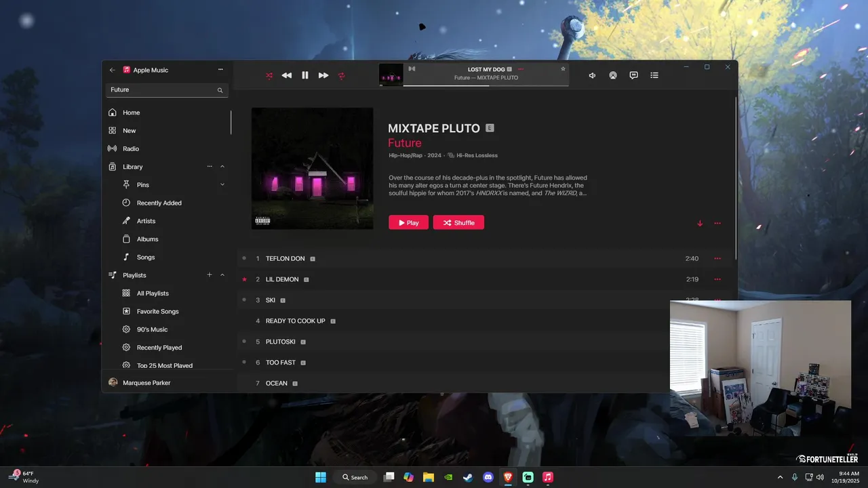868x488 pixels.
Task: Play the MIXTAPE PLUTO album
Action: (x=408, y=222)
